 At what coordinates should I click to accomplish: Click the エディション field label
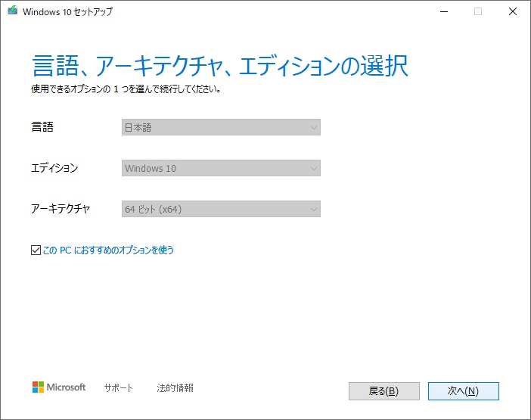tap(54, 168)
